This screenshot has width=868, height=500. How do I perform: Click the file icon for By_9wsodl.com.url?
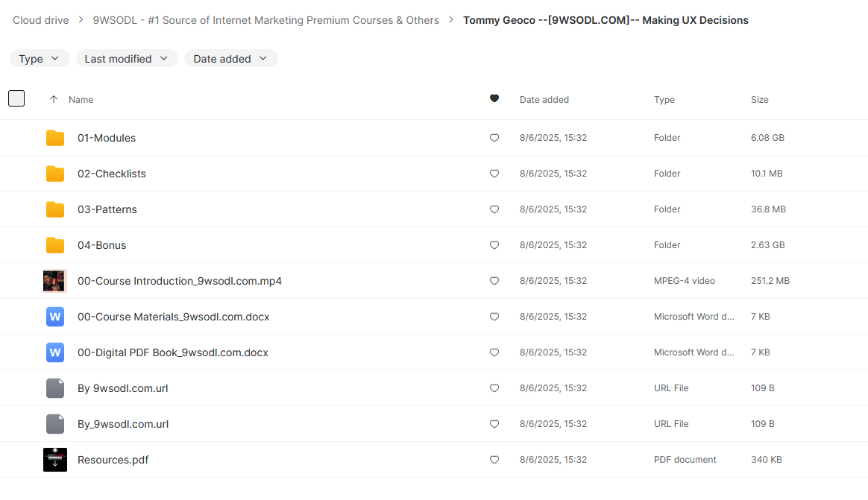tap(55, 424)
